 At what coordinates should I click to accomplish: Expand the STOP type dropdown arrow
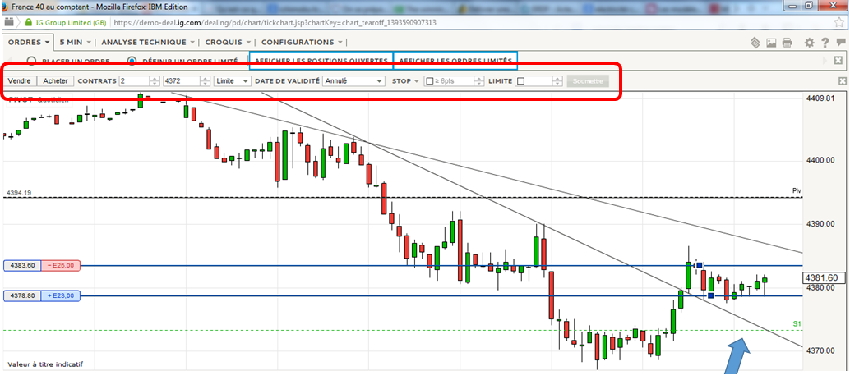(416, 81)
